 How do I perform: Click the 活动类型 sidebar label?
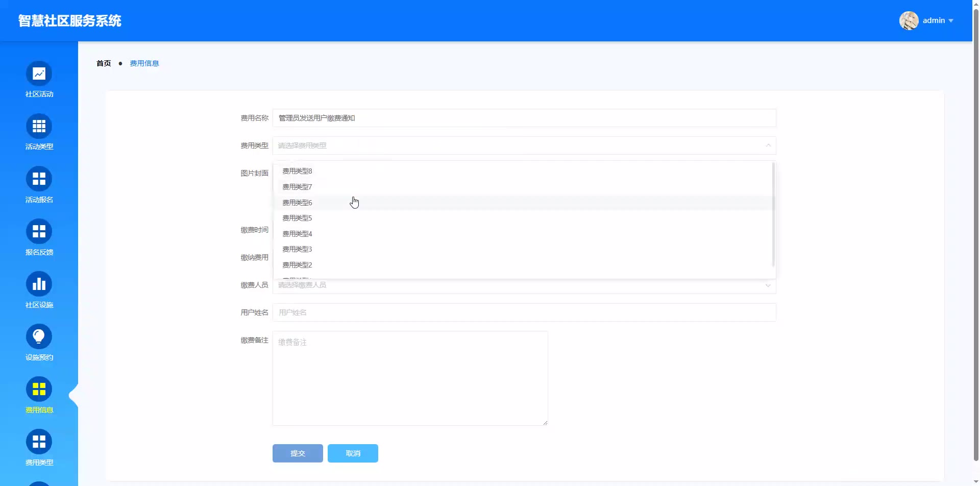(x=39, y=147)
